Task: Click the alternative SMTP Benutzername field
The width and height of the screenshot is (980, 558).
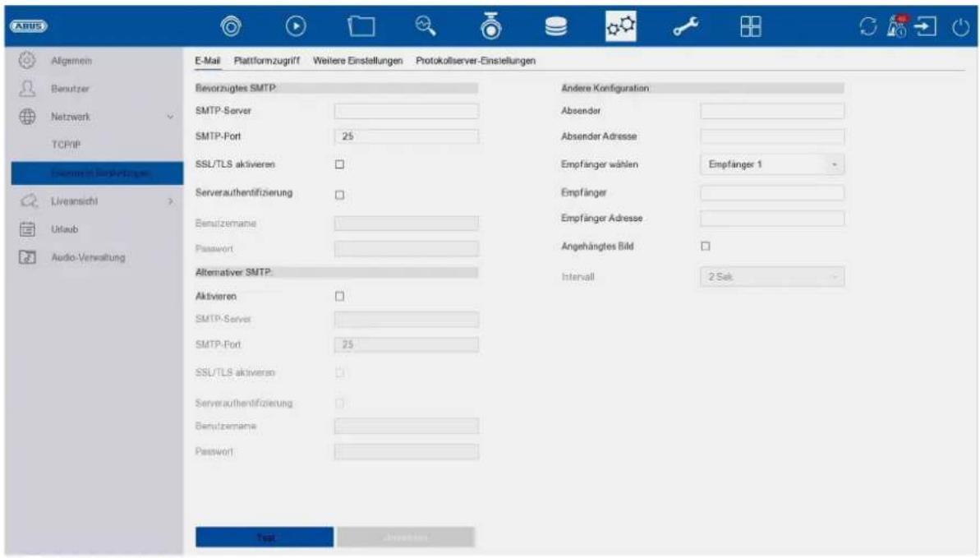Action: click(x=407, y=426)
